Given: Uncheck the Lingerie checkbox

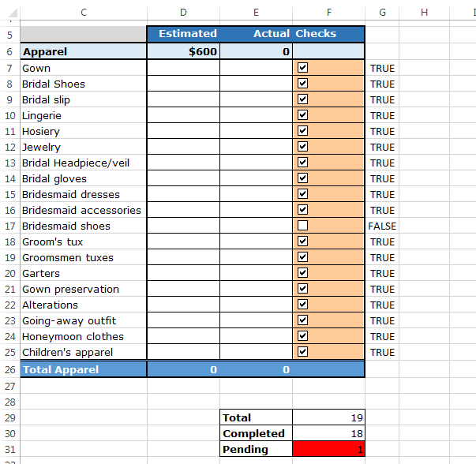Looking at the screenshot, I should point(302,115).
